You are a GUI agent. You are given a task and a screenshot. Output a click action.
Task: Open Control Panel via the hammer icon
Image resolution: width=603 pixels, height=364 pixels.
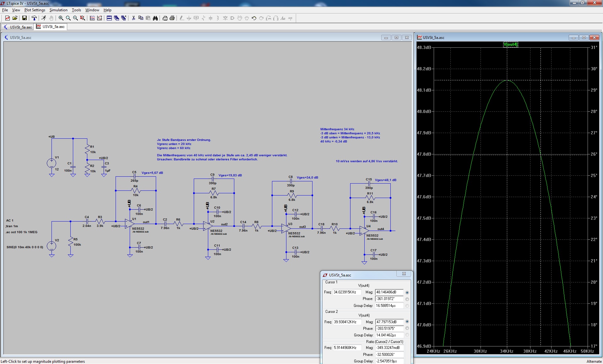coord(34,18)
